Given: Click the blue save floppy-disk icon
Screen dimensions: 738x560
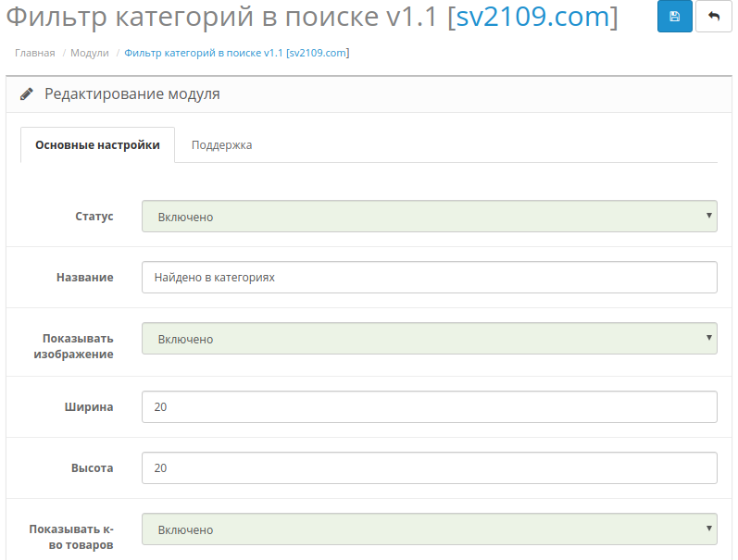Looking at the screenshot, I should 674,16.
